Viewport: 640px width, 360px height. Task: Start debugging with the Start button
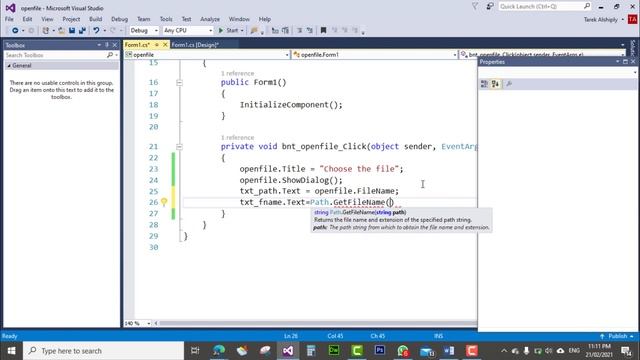click(x=228, y=31)
